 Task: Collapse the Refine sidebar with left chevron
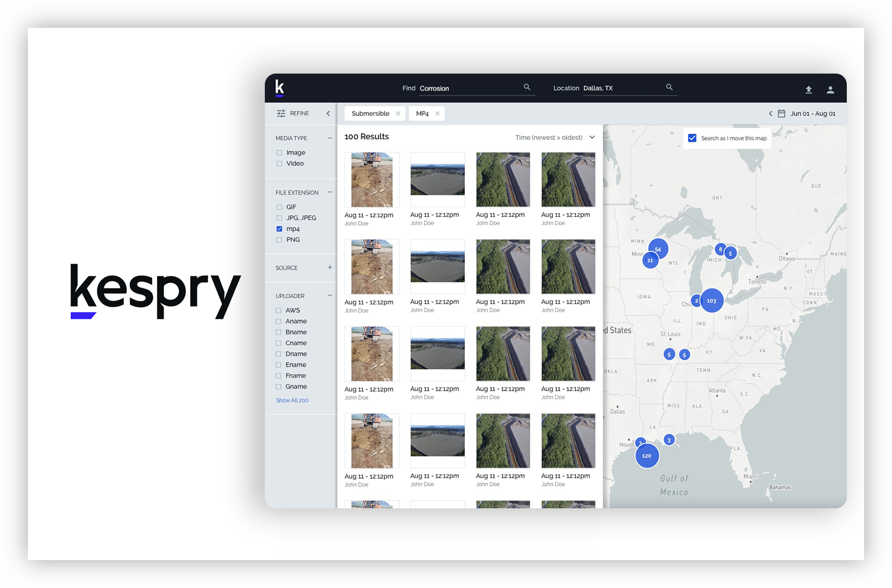(328, 113)
